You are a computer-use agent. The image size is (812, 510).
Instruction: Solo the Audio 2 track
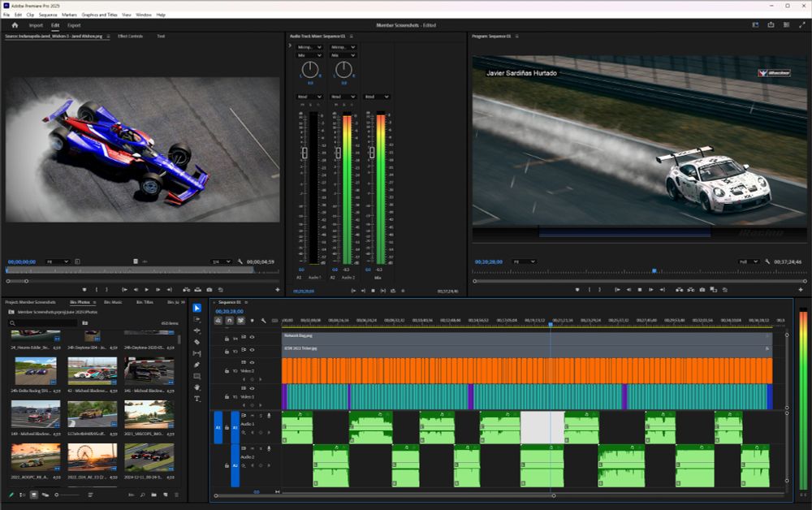click(x=261, y=448)
